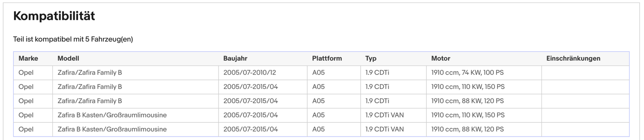
Task: Click the Marke column header
Action: tap(28, 58)
